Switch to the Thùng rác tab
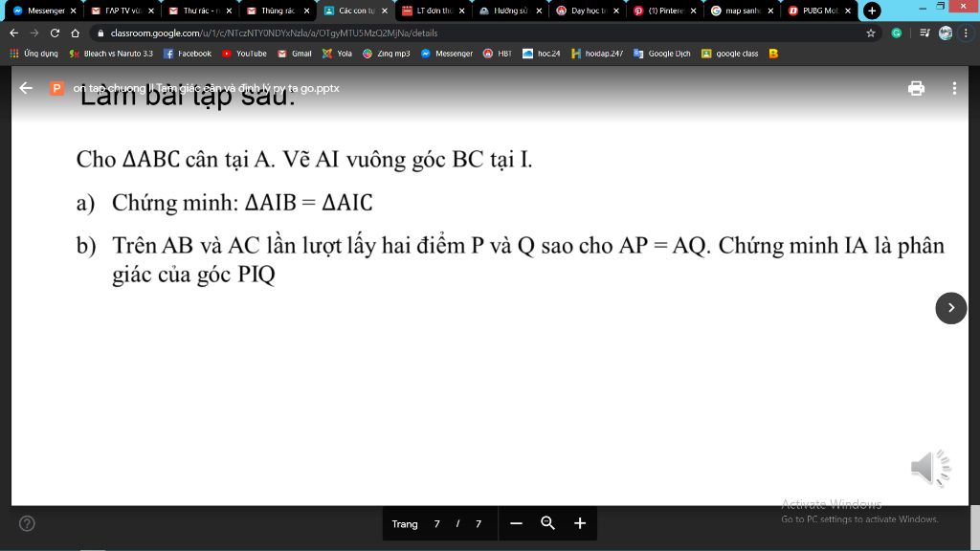This screenshot has width=980, height=551. tap(278, 11)
